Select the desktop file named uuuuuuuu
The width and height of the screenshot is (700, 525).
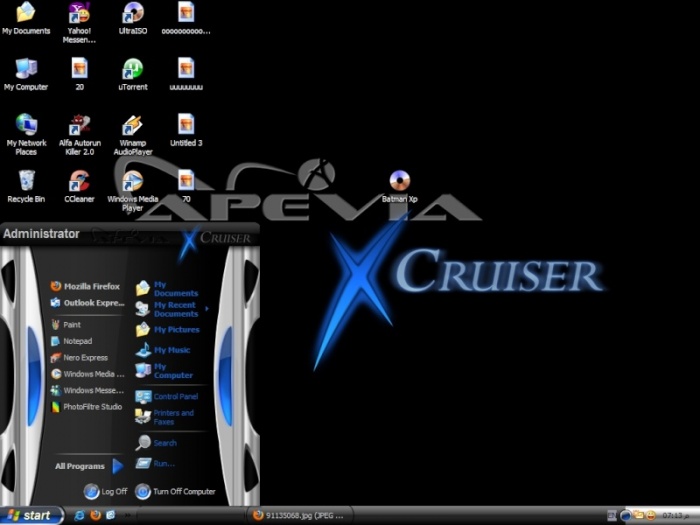tap(186, 75)
